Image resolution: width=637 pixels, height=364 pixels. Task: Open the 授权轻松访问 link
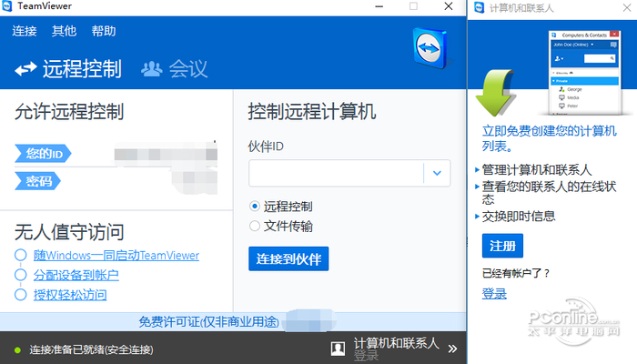point(70,295)
